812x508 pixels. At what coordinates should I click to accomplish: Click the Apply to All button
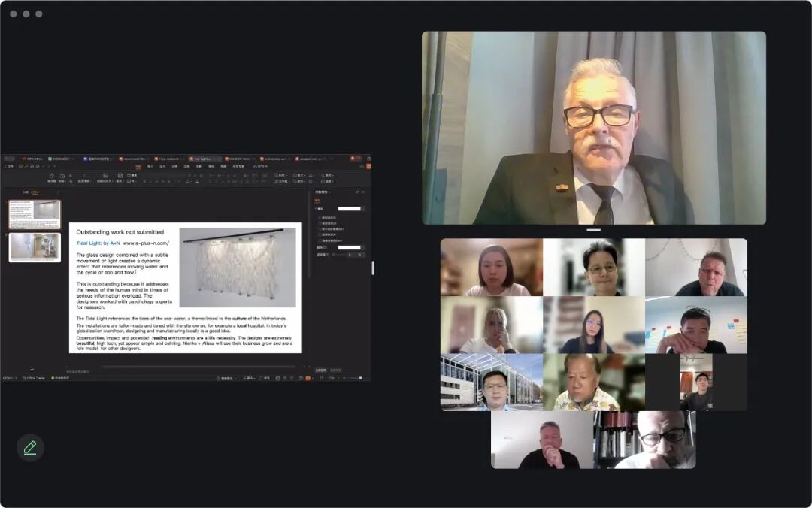point(321,370)
